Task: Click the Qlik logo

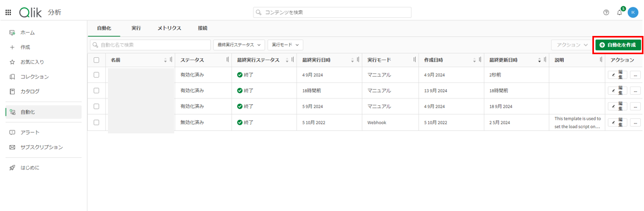Action: [x=30, y=12]
